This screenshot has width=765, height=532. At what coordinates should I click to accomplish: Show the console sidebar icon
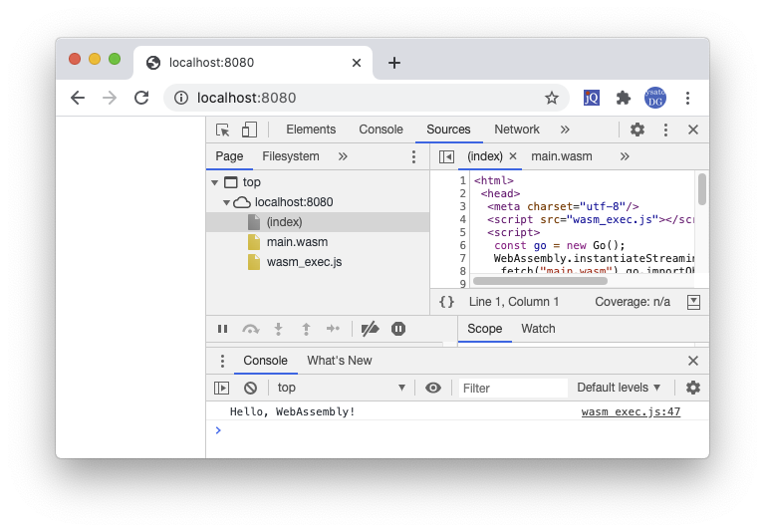tap(222, 388)
